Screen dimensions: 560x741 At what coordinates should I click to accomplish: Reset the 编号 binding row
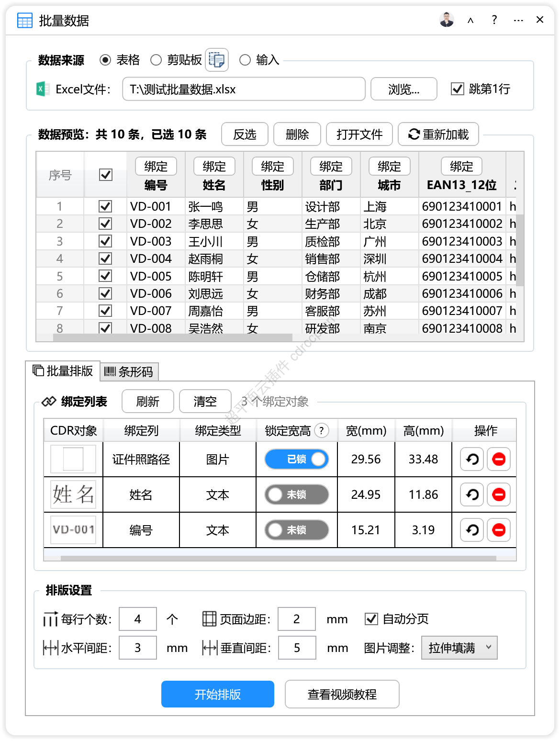click(472, 530)
